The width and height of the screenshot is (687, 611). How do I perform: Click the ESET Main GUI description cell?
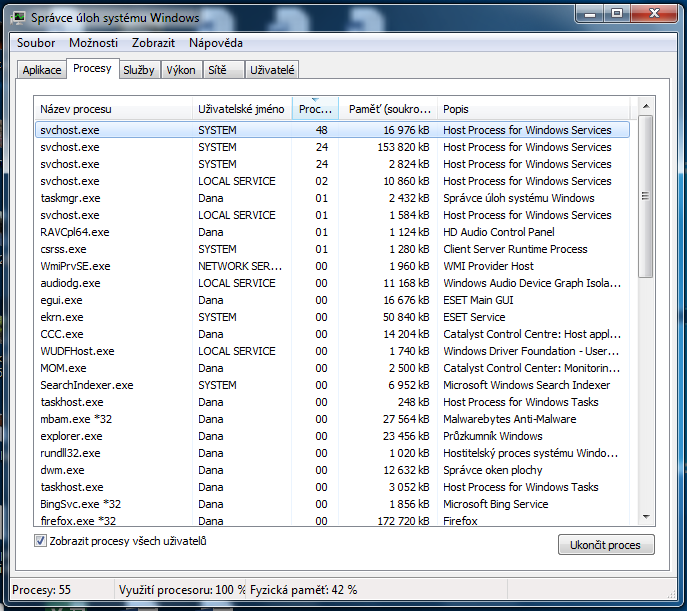478,300
